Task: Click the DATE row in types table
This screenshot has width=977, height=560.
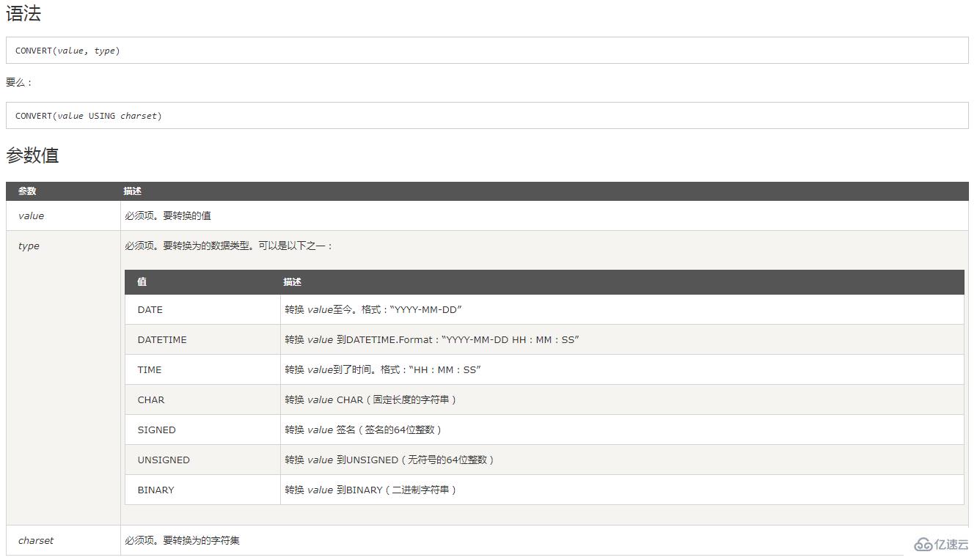Action: (544, 309)
